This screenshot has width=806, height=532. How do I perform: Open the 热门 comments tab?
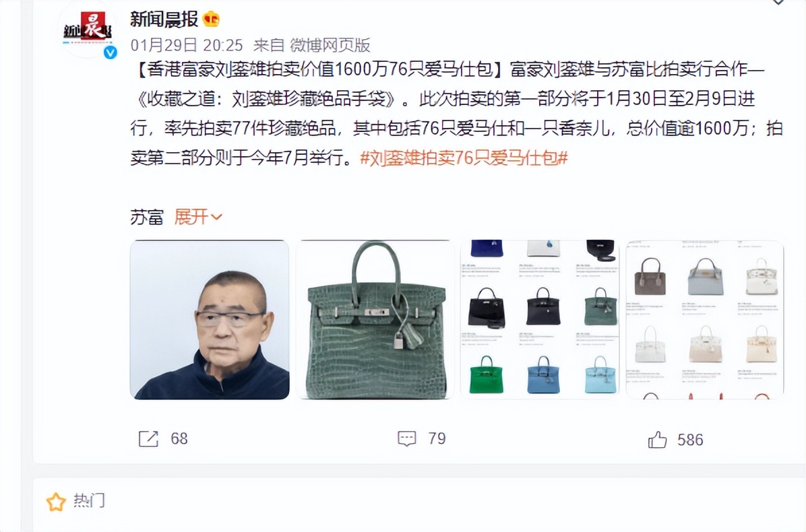pos(89,500)
